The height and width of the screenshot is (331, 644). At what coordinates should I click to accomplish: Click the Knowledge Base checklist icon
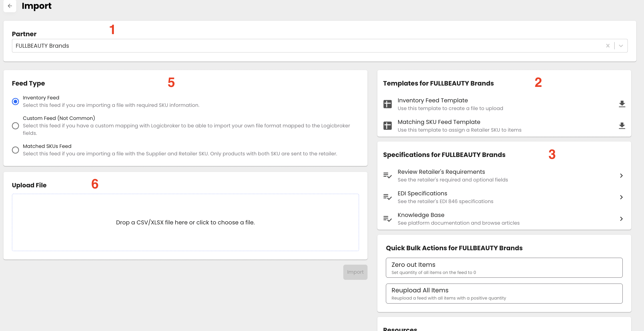(387, 219)
